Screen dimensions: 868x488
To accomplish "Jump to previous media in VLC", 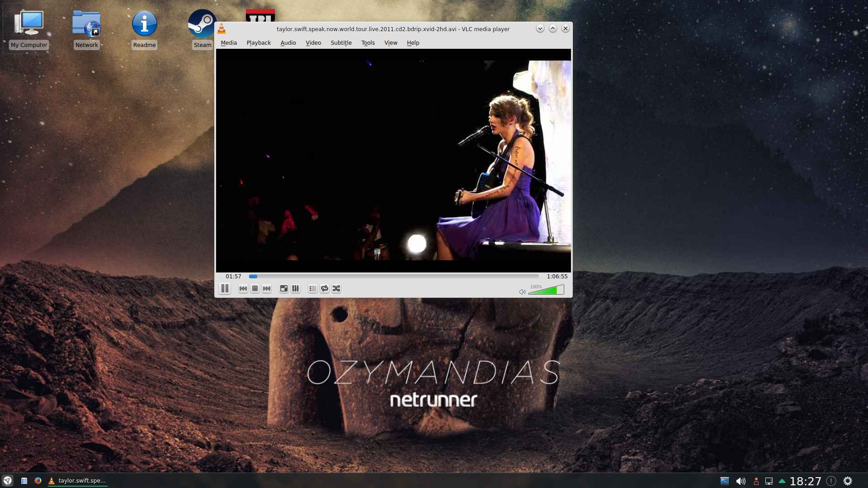I will pyautogui.click(x=243, y=288).
